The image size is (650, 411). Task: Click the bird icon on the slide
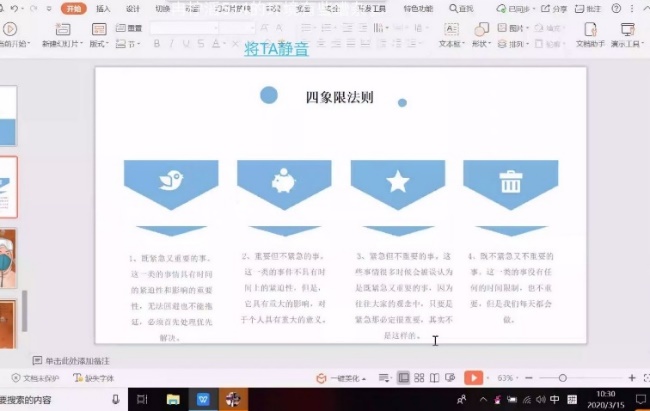tap(170, 181)
